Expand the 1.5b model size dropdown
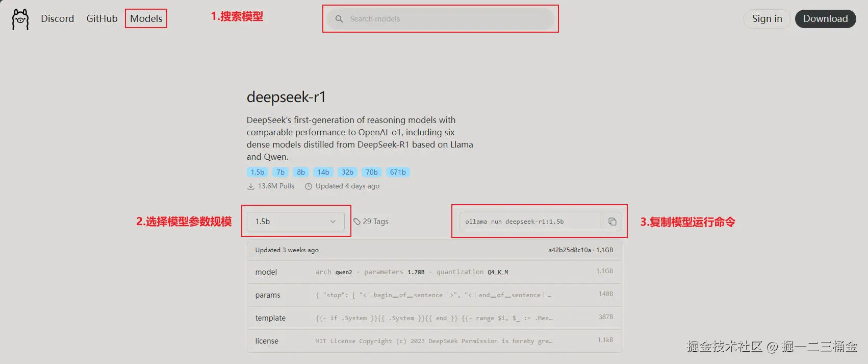 click(x=296, y=222)
